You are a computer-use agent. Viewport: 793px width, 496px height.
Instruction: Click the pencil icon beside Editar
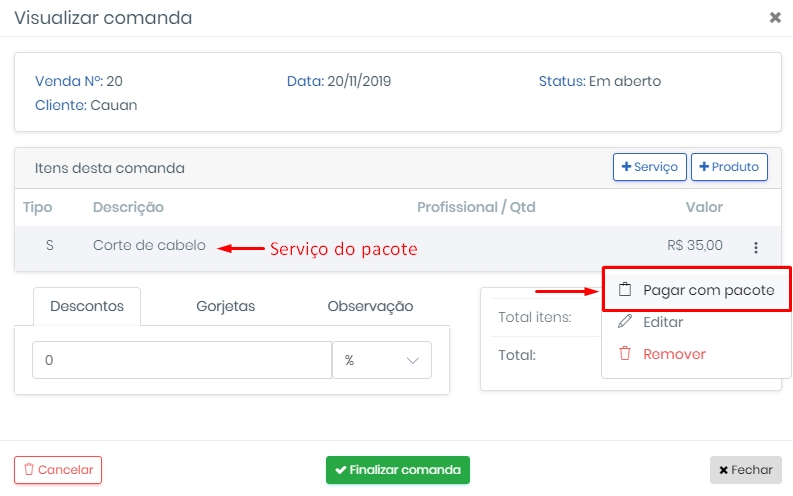point(625,322)
